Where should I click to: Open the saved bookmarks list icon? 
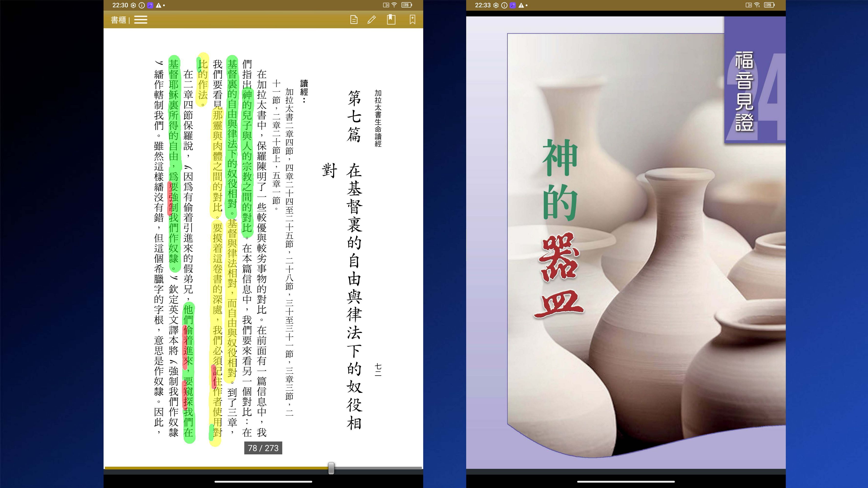(x=391, y=19)
